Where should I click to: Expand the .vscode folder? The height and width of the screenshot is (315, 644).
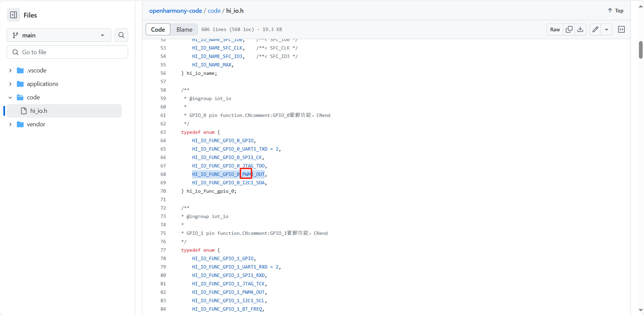(10, 70)
